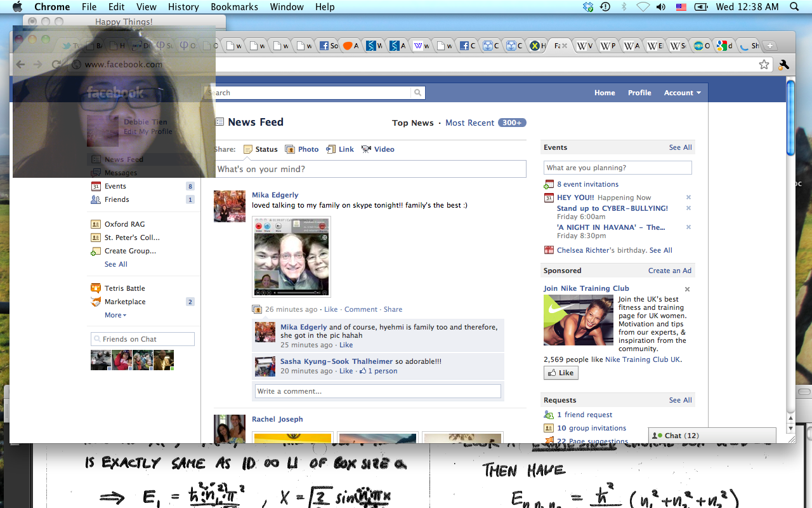Remove the HEY YOU!! event invitation
The image size is (812, 508).
coord(688,197)
